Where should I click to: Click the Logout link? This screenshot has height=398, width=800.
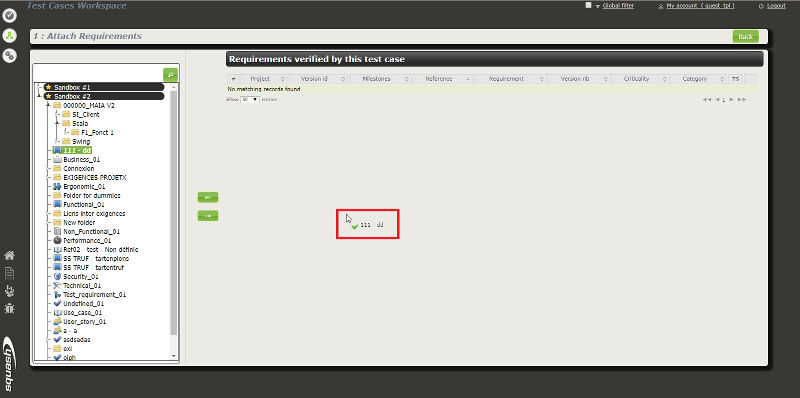point(776,6)
